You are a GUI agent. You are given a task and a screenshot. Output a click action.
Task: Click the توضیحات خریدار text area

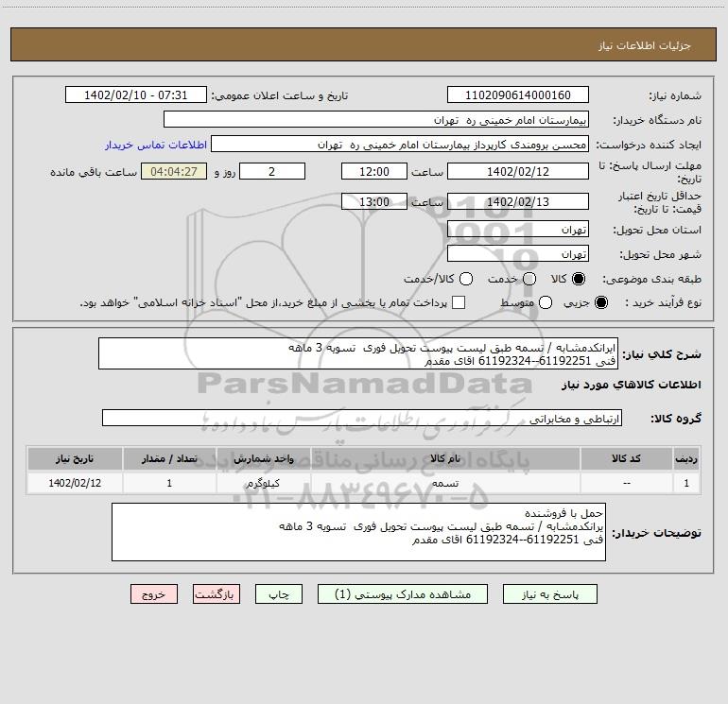tap(358, 532)
